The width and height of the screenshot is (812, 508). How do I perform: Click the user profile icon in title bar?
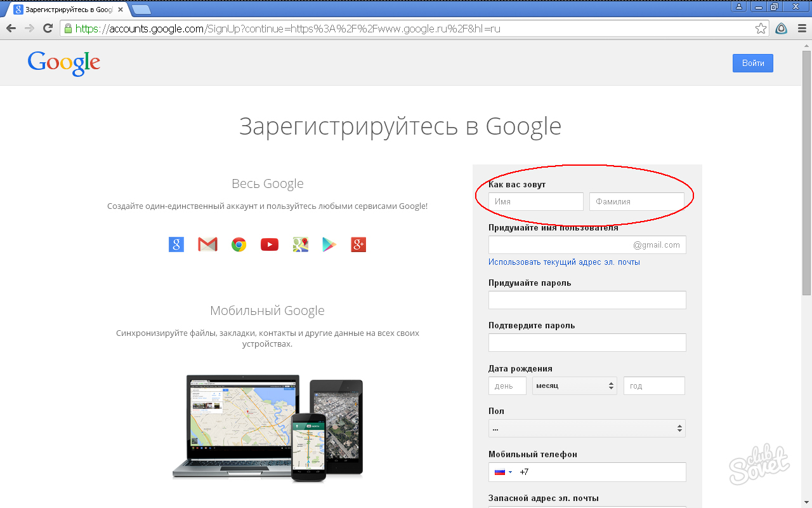tap(738, 6)
